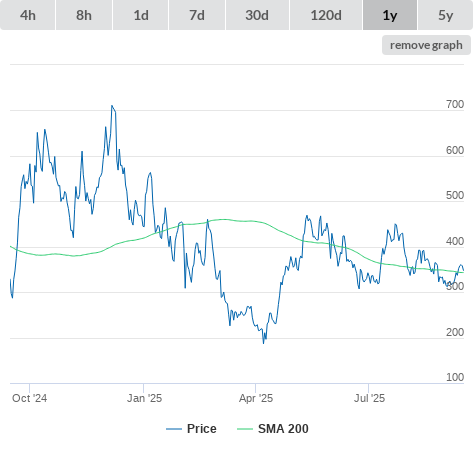The width and height of the screenshot is (474, 455).
Task: Click the remove graph button
Action: [426, 45]
